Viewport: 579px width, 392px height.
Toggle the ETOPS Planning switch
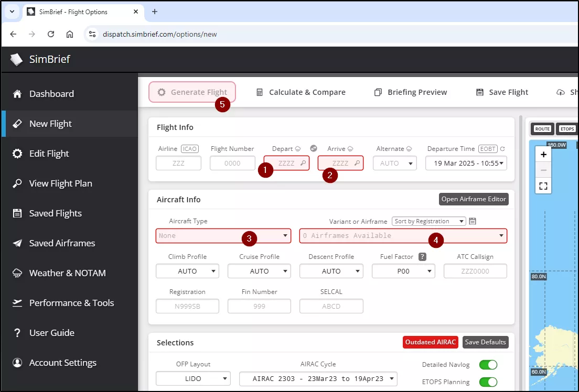click(x=488, y=382)
